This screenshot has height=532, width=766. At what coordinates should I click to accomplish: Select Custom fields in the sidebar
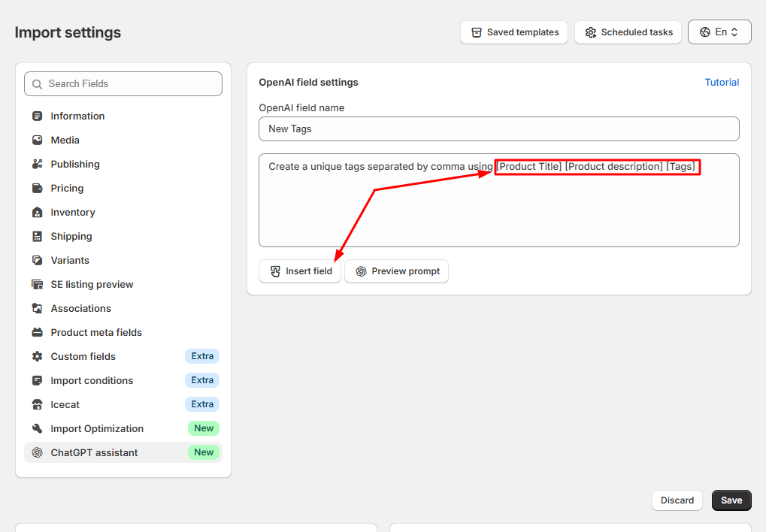(123, 356)
